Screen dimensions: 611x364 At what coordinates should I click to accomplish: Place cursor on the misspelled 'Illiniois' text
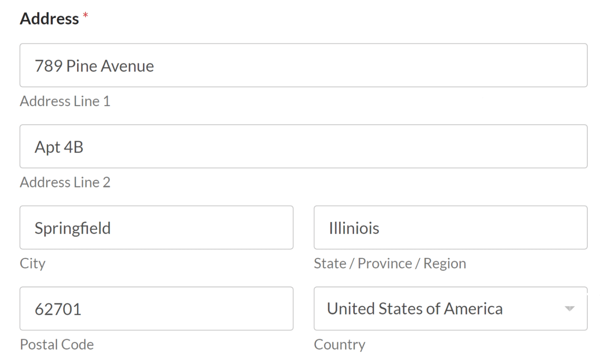[354, 228]
